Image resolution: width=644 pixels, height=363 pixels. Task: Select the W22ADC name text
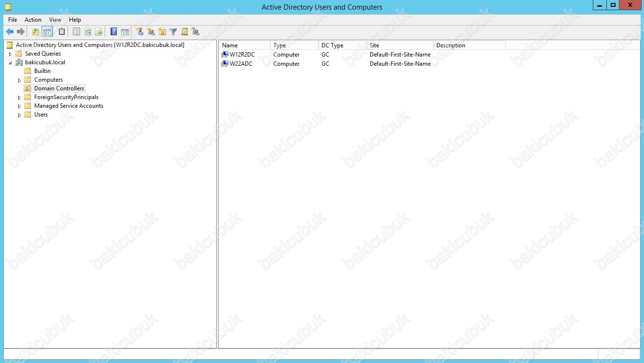[241, 64]
